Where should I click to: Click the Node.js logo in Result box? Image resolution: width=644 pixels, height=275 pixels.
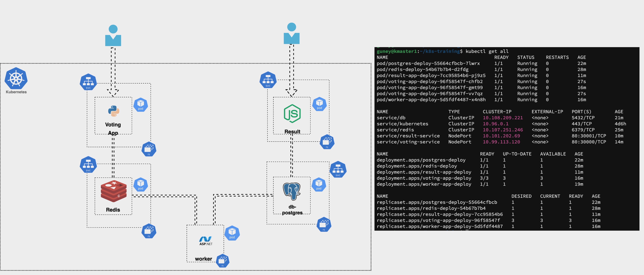coord(292,114)
